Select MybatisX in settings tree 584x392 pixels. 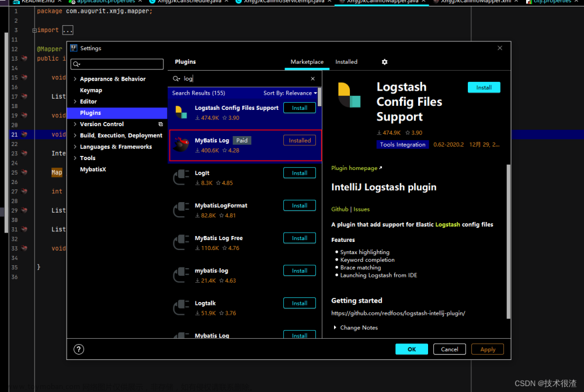point(93,169)
